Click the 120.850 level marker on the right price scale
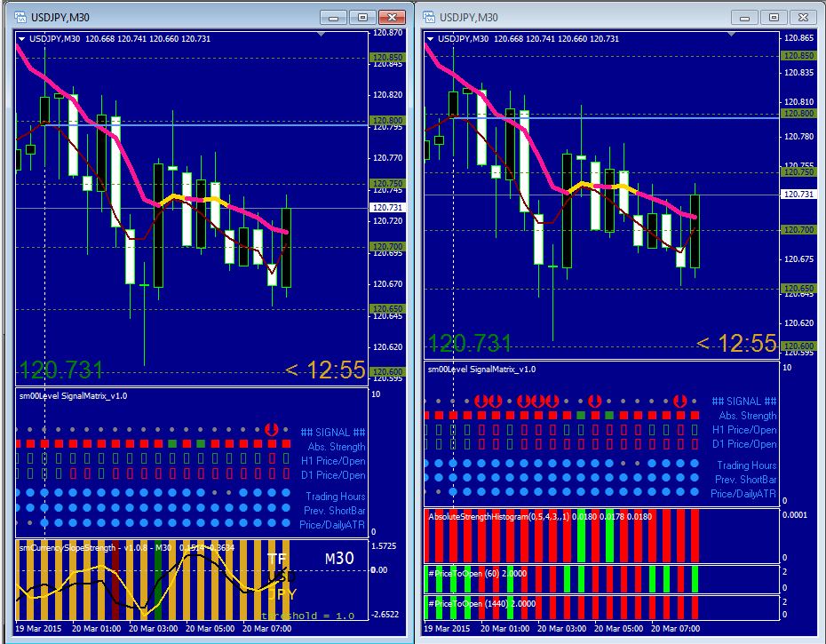This screenshot has height=644, width=826. pos(798,55)
